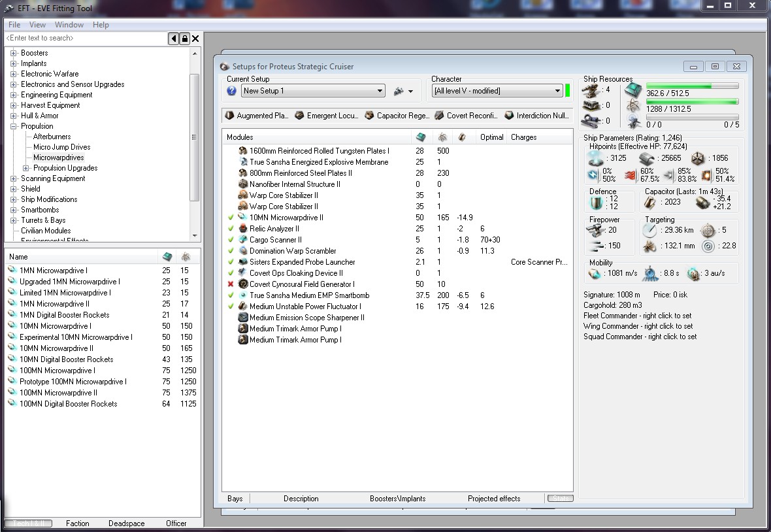771x532 pixels.
Task: Open the File menu
Action: pos(14,25)
